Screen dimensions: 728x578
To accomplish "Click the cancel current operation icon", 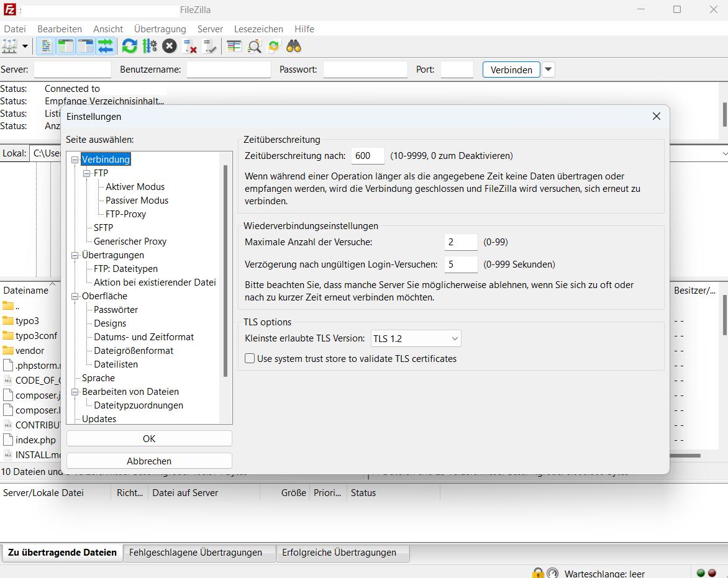I will tap(170, 47).
